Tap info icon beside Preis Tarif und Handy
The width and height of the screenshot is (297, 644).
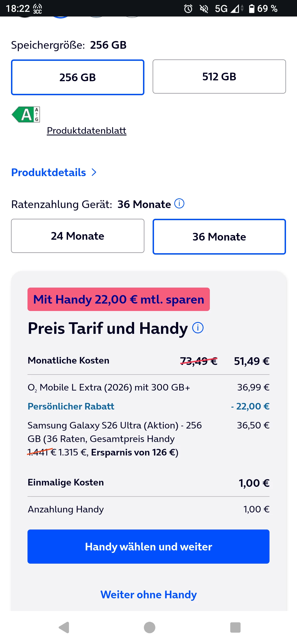click(x=198, y=328)
